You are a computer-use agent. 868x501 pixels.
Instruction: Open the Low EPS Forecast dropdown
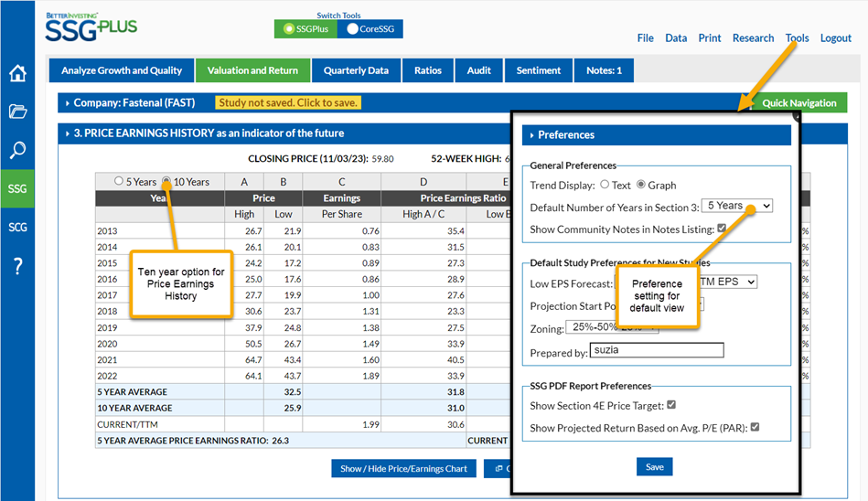(727, 282)
